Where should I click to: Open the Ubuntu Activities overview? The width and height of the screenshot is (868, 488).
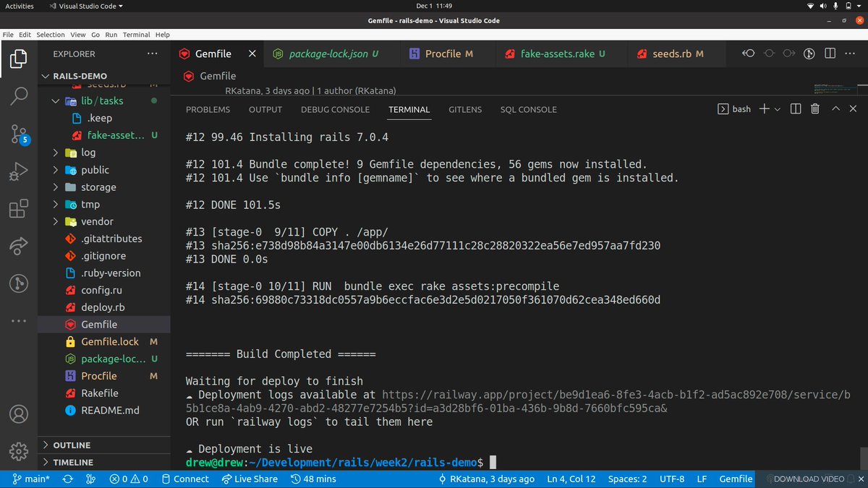20,6
